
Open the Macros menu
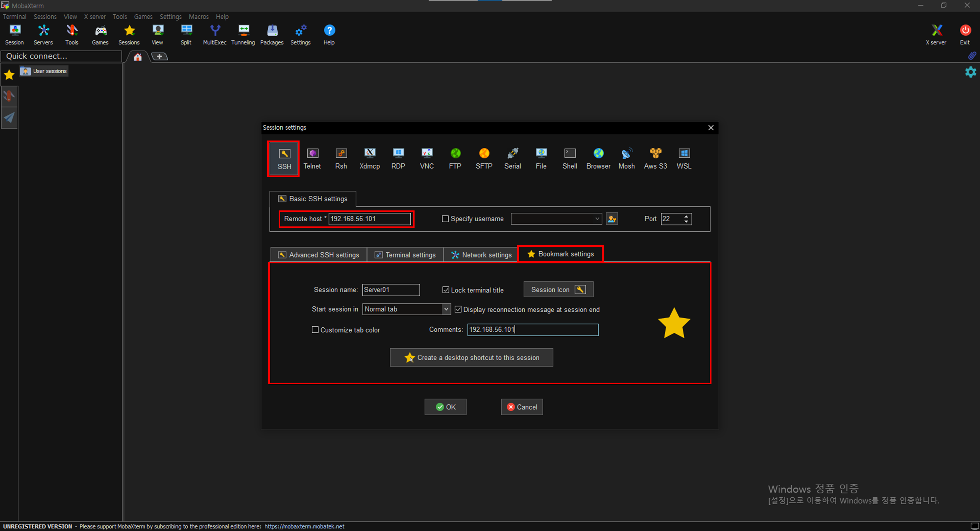tap(199, 17)
